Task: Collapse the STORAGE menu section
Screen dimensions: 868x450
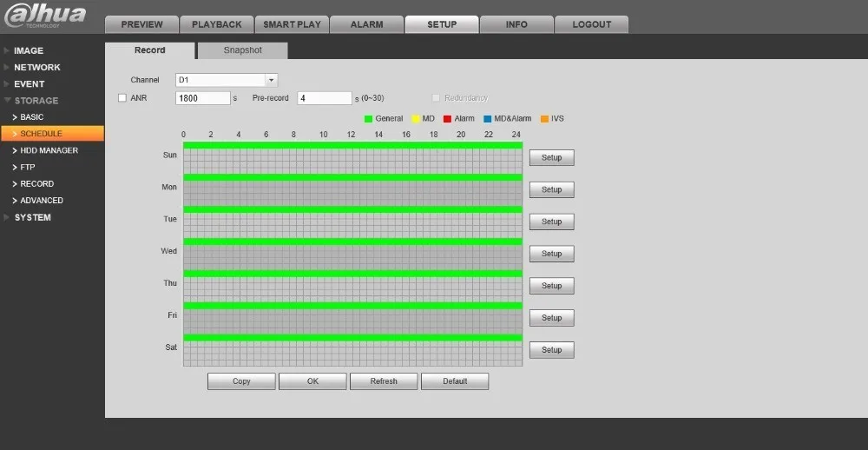Action: 36,100
